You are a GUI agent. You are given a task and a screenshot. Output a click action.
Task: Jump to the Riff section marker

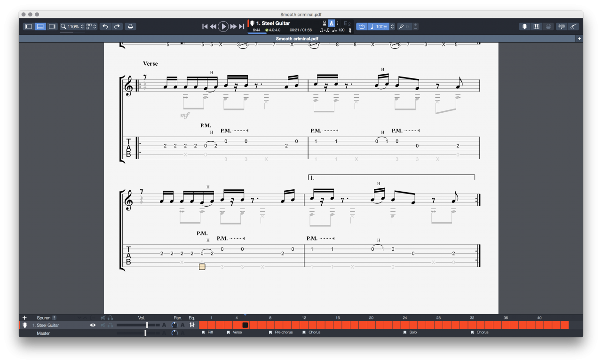point(207,333)
